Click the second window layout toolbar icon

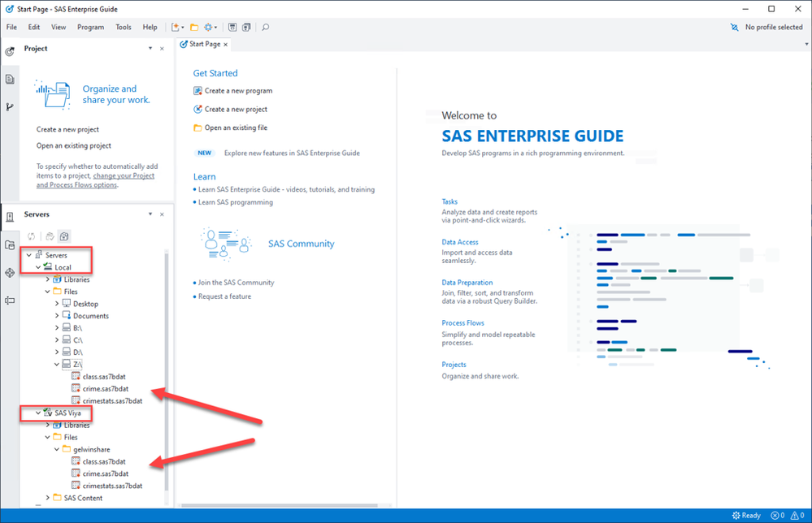[246, 28]
